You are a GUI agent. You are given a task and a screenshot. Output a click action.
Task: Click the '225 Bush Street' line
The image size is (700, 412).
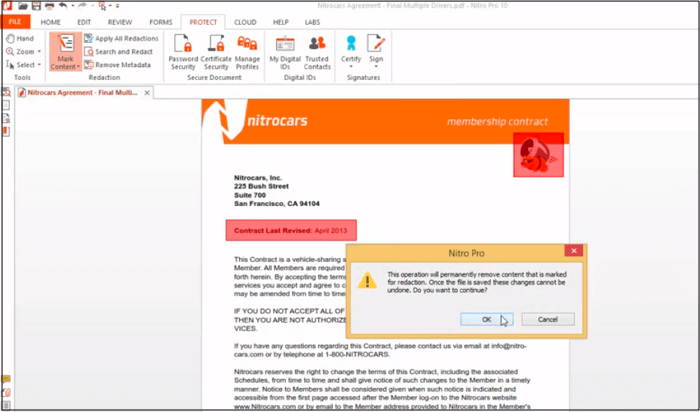point(261,186)
